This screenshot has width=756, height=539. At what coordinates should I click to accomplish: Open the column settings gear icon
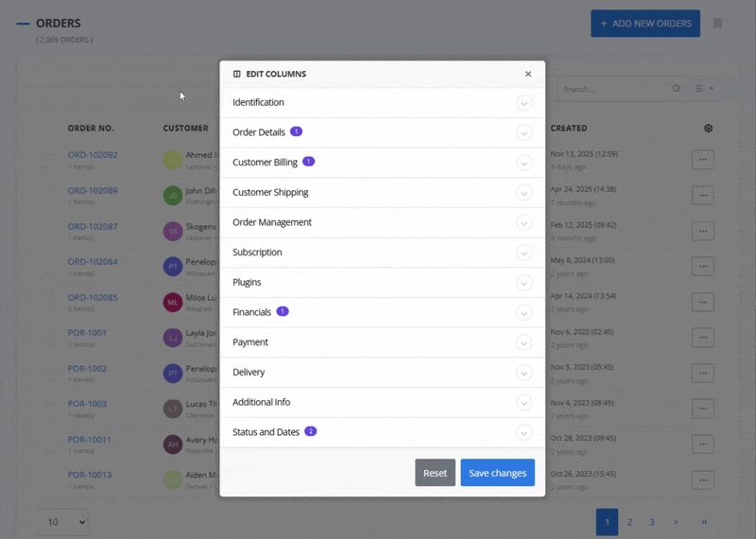(708, 128)
